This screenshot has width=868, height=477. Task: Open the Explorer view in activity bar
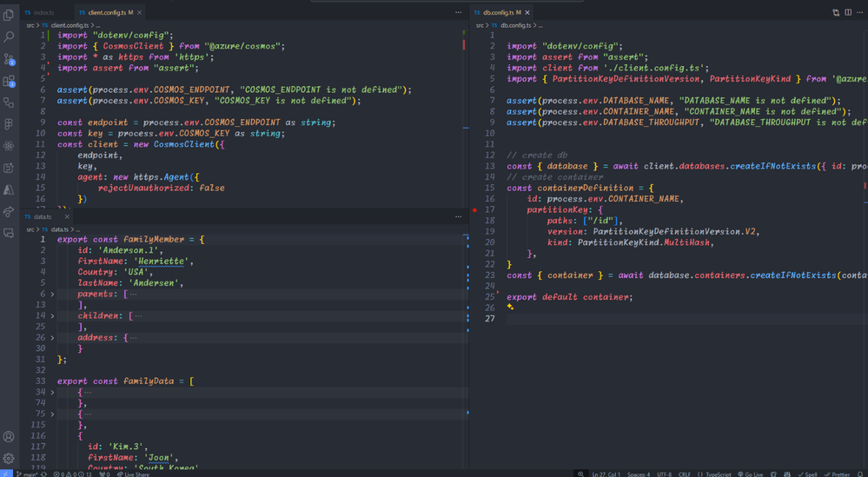click(x=9, y=15)
